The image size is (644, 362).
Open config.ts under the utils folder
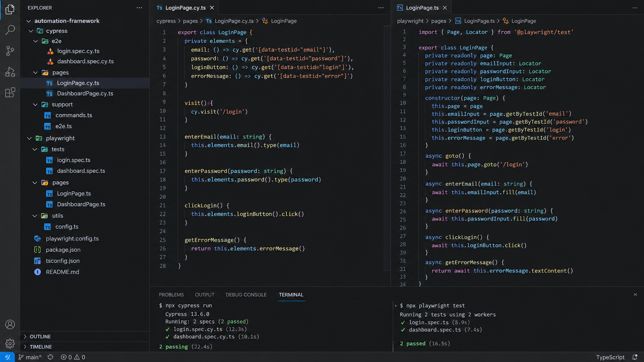[x=67, y=227]
